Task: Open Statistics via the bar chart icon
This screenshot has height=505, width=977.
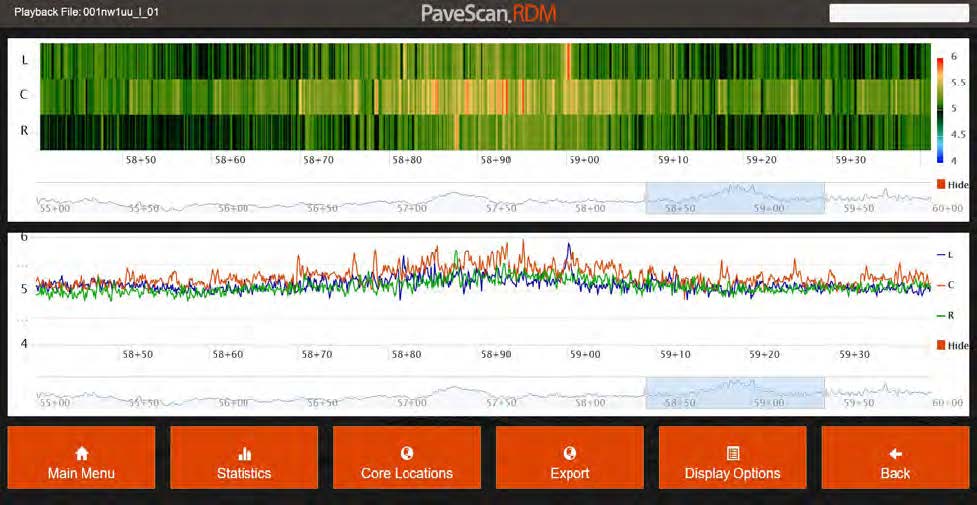Action: tap(244, 453)
